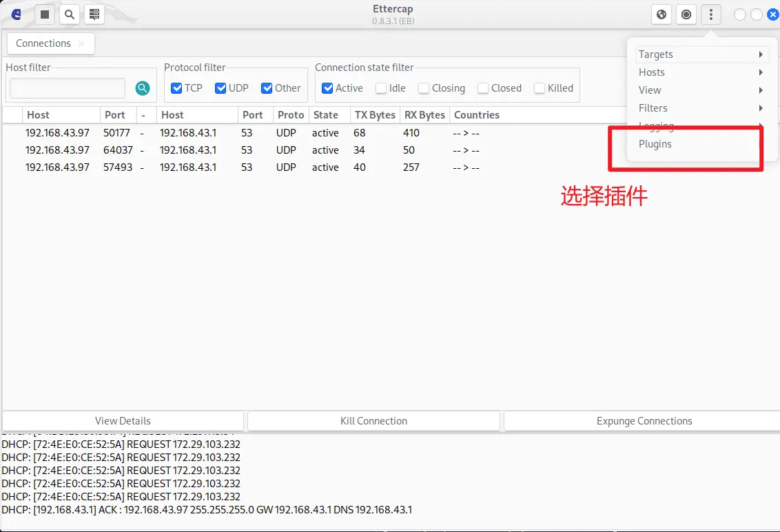Click the globe MITM menu icon
Viewport: 780px width, 532px height.
(x=661, y=14)
